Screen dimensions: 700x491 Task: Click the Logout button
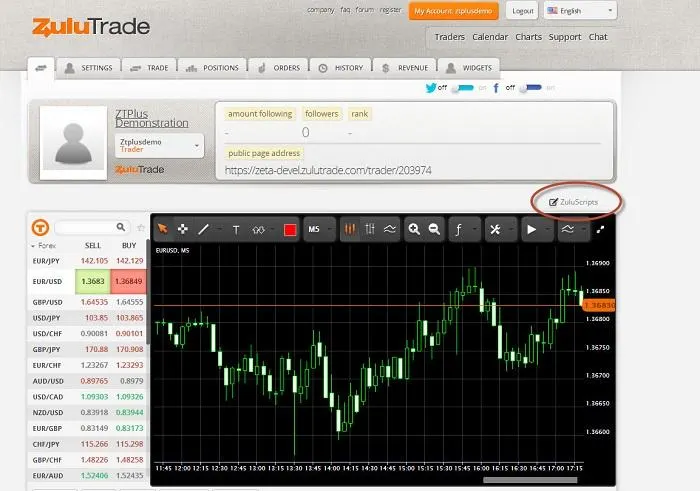522,11
